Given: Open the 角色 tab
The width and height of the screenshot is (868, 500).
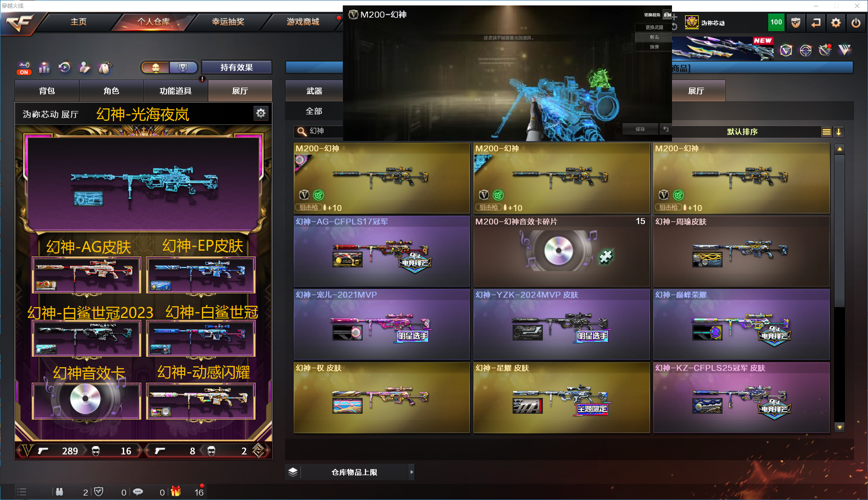Looking at the screenshot, I should click(111, 91).
